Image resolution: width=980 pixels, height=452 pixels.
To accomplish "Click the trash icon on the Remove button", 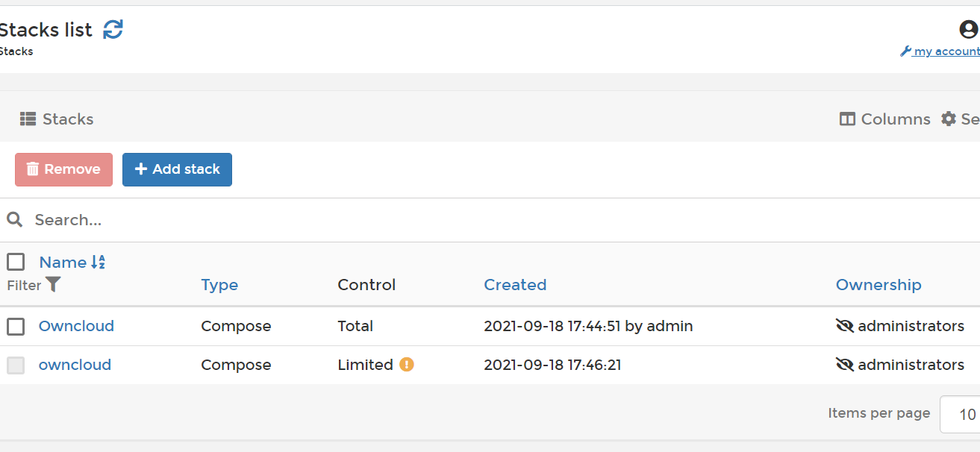I will coord(33,169).
